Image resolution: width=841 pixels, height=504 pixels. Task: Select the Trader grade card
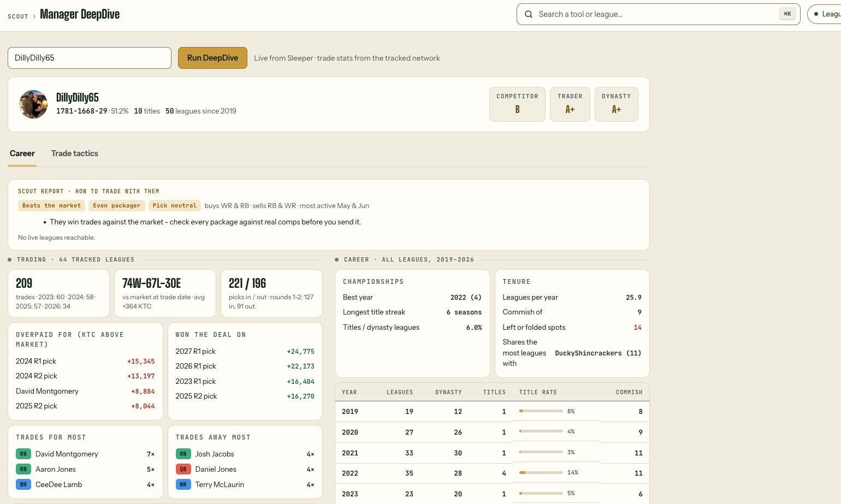coord(570,104)
